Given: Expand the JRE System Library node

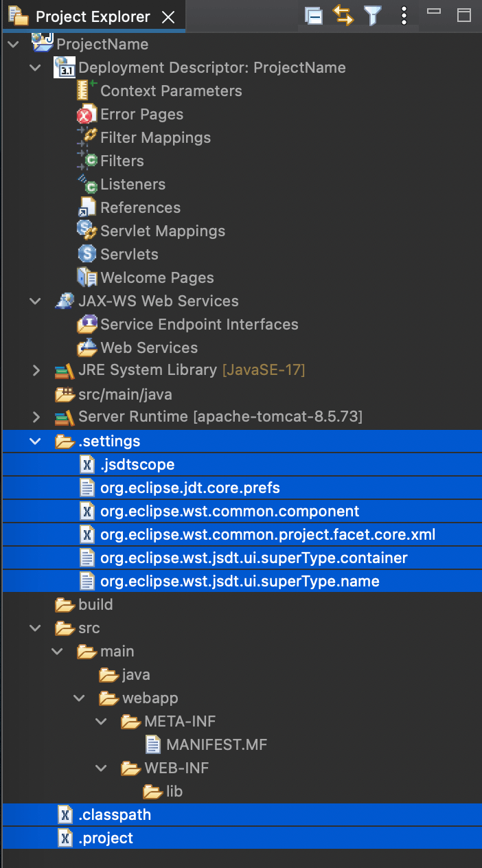Looking at the screenshot, I should [x=36, y=371].
